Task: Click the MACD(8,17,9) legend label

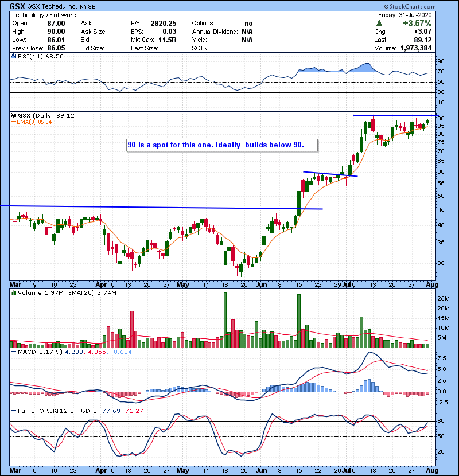Action: (41, 352)
